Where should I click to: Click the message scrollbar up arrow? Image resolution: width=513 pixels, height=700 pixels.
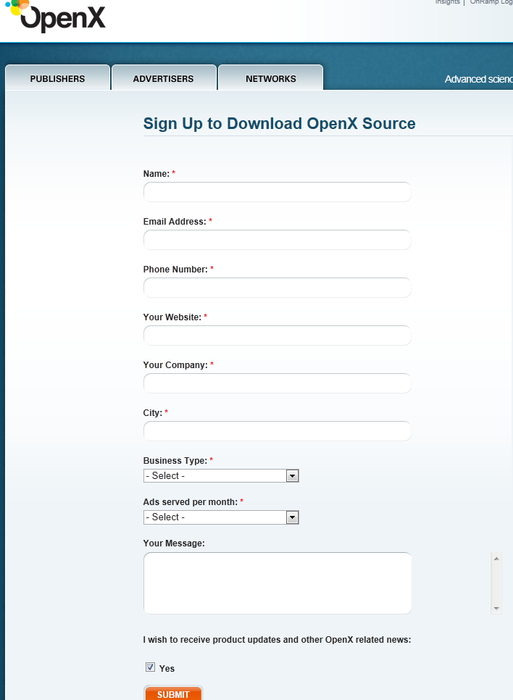496,558
